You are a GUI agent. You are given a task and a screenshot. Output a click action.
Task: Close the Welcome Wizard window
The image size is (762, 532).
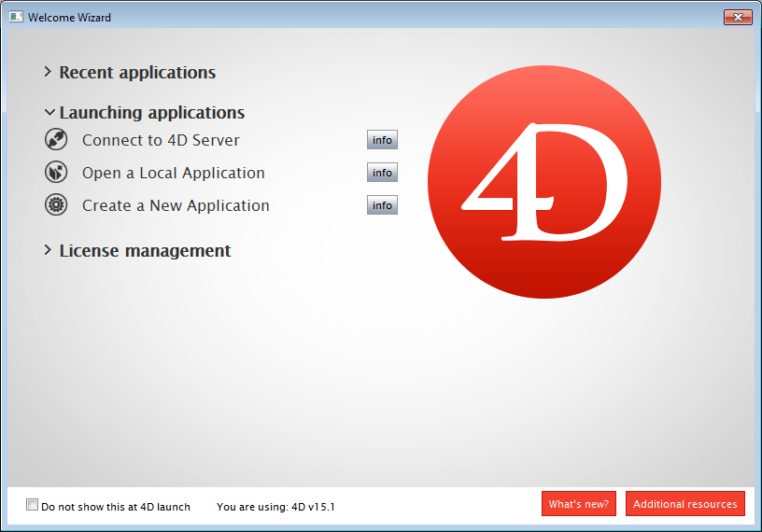tap(738, 18)
